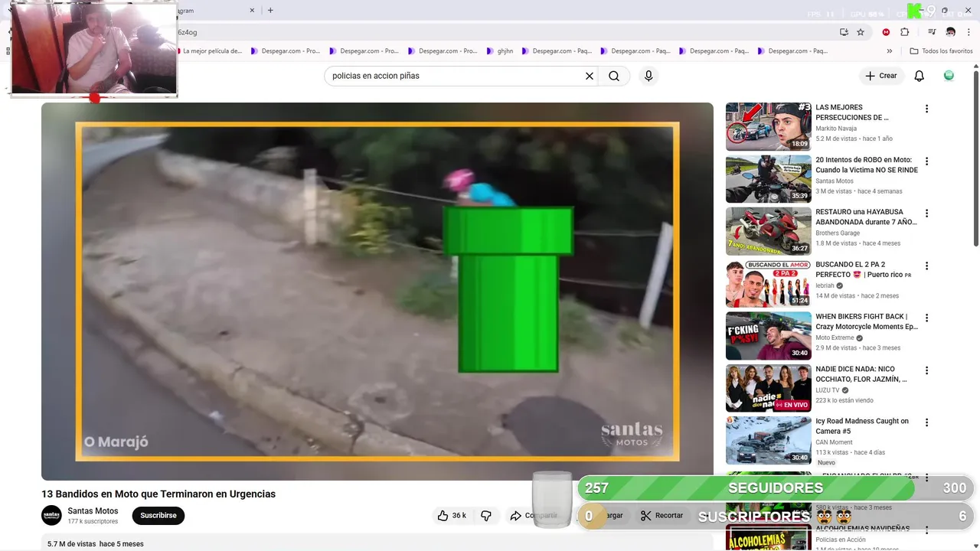The width and height of the screenshot is (980, 551).
Task: Clear the search box with the X icon
Action: 590,76
